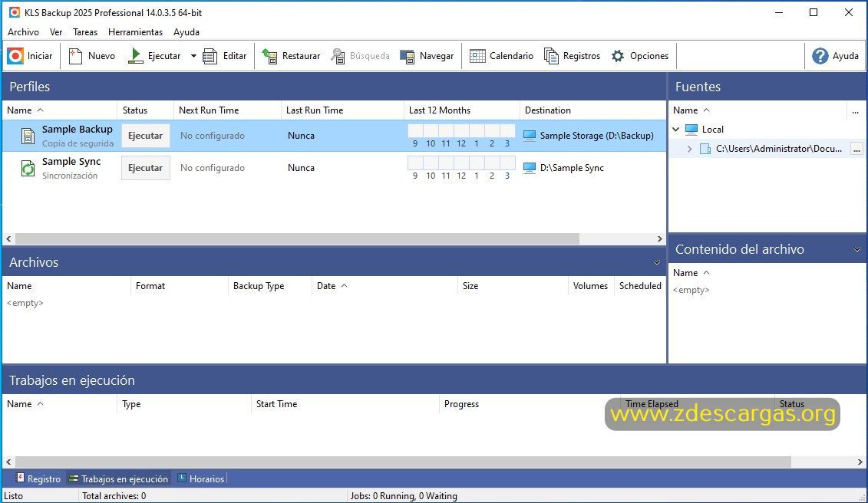This screenshot has width=868, height=503.
Task: Click left arrow of Perfiles scrollbar
Action: point(8,239)
